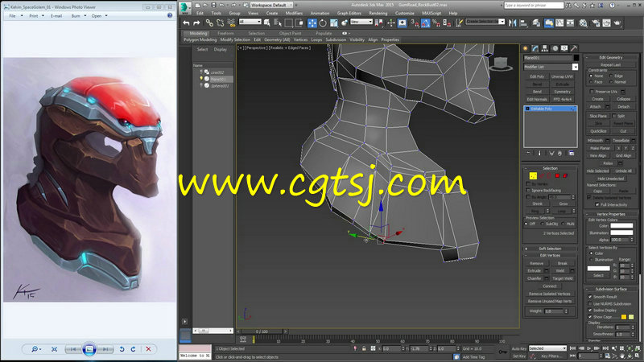644x362 pixels.
Task: Switch to the Object Paint ribbon tab
Action: [291, 33]
